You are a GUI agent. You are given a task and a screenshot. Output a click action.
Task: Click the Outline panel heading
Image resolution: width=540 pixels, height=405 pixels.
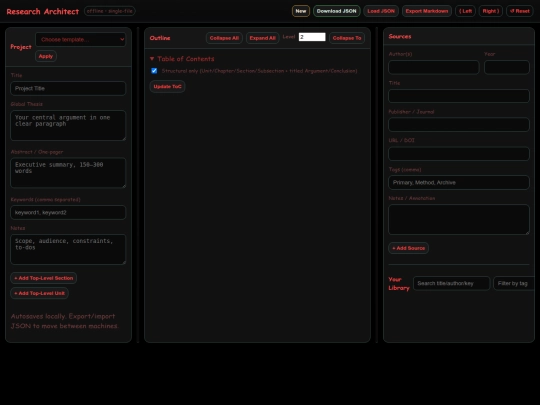160,38
